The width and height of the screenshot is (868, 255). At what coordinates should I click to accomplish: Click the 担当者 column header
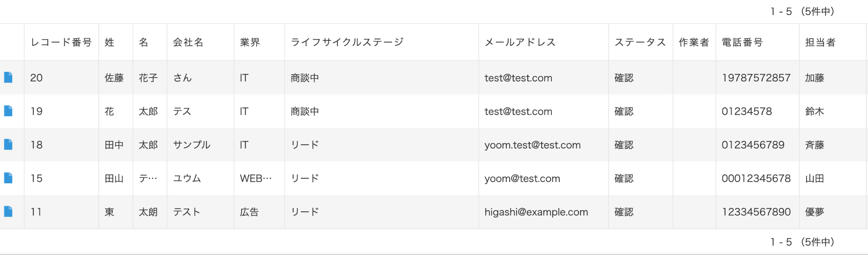tap(820, 42)
